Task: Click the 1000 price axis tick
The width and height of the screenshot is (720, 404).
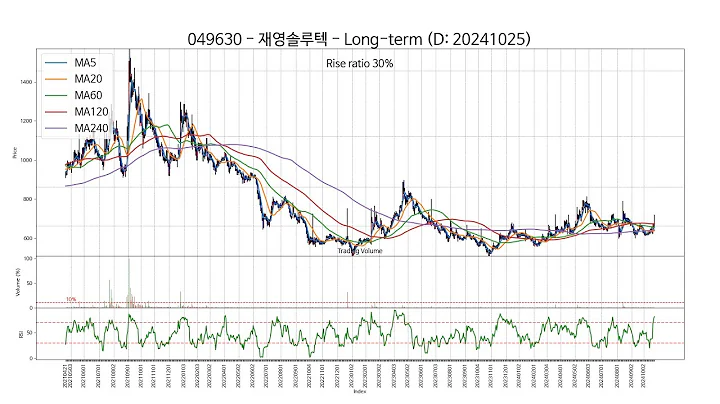Action: point(27,160)
